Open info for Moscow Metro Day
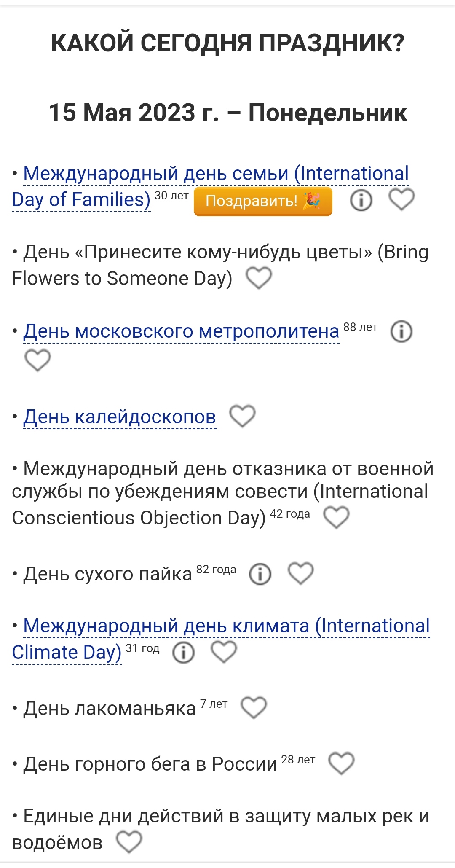The height and width of the screenshot is (868, 455). point(401,331)
